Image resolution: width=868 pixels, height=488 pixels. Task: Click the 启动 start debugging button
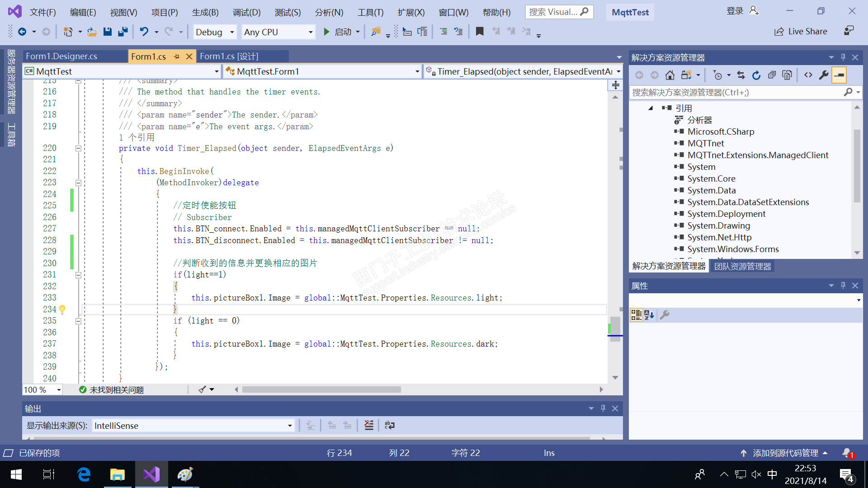(x=337, y=32)
